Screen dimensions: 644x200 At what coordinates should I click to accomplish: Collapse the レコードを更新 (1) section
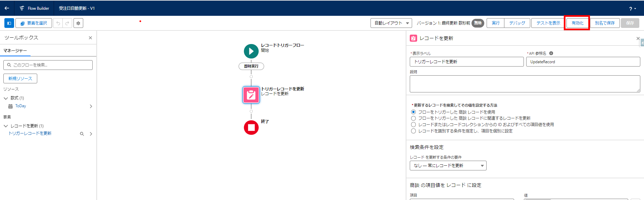pos(6,126)
